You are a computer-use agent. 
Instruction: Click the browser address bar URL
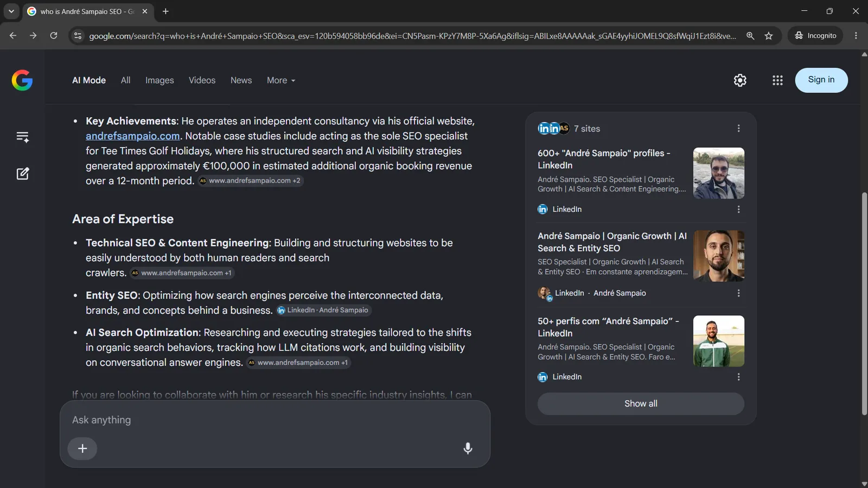coord(412,36)
